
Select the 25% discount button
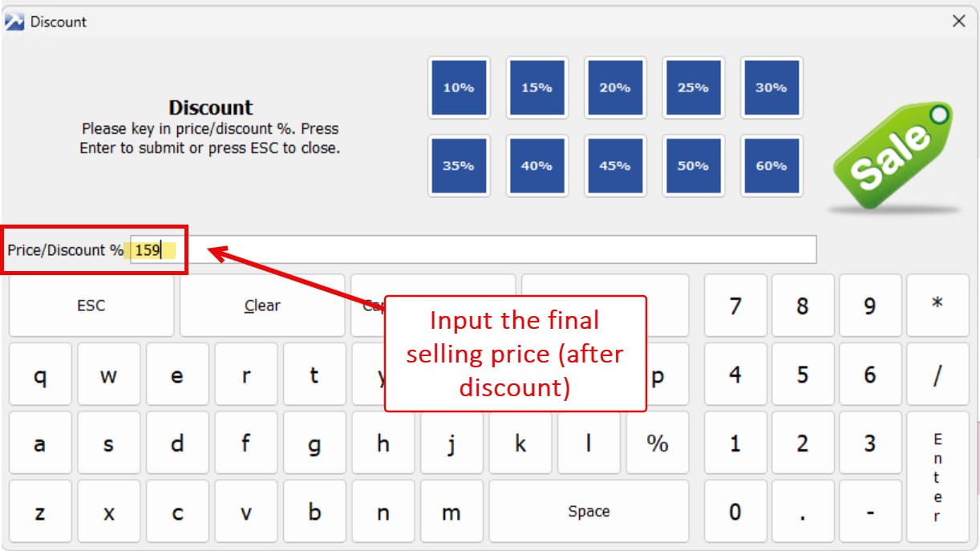pyautogui.click(x=693, y=88)
